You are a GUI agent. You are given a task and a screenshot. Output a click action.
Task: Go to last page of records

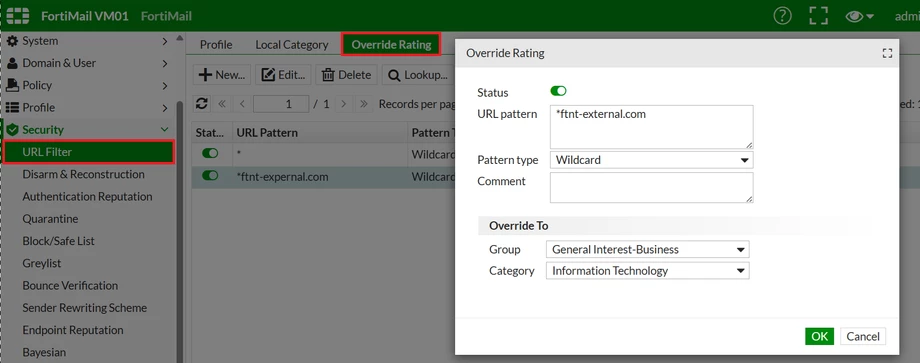click(x=364, y=104)
